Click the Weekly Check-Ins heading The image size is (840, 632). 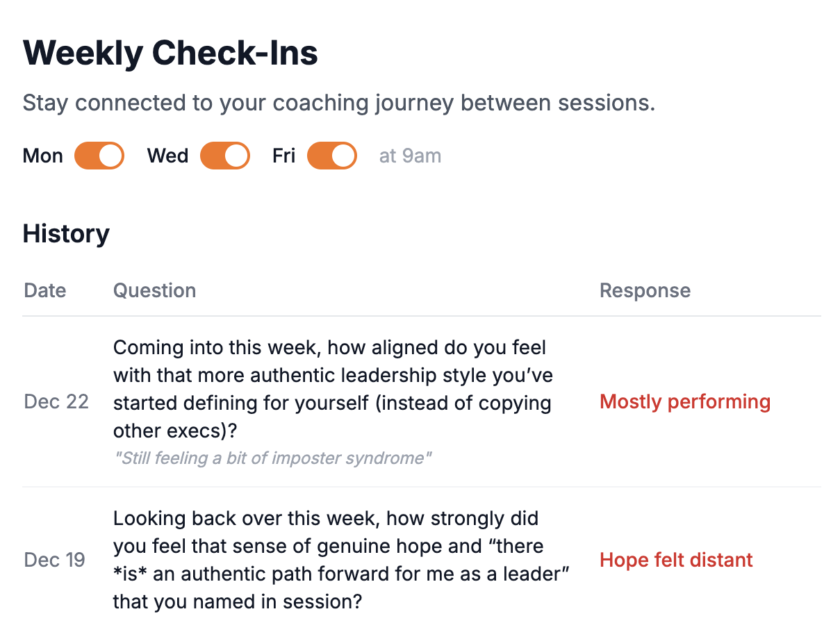click(x=170, y=52)
